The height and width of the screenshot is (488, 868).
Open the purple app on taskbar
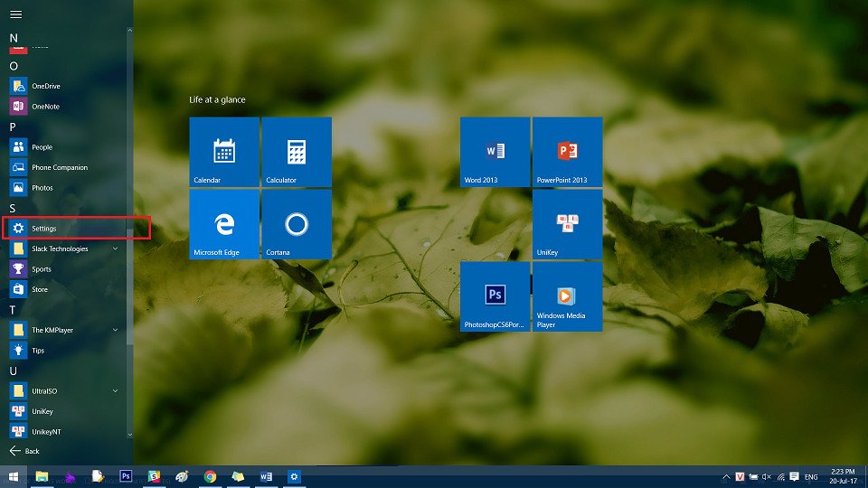click(71, 476)
